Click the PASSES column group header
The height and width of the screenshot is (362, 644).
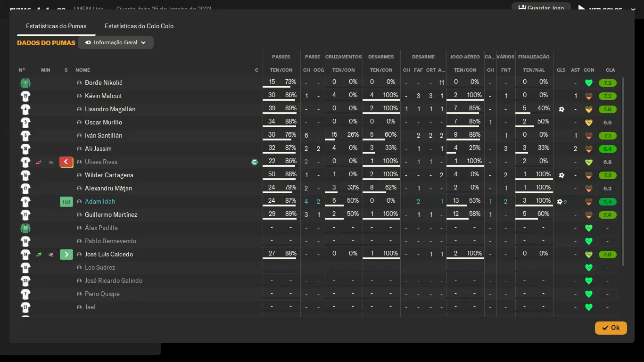(x=281, y=57)
